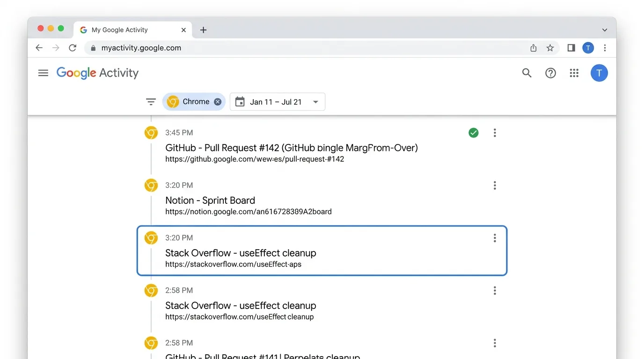Open a new browser tab
644x359 pixels.
203,30
